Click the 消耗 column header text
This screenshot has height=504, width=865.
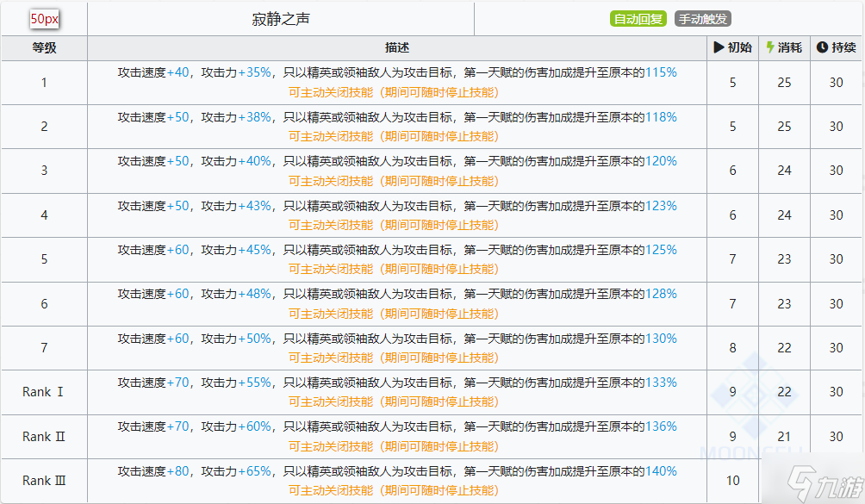pos(790,47)
